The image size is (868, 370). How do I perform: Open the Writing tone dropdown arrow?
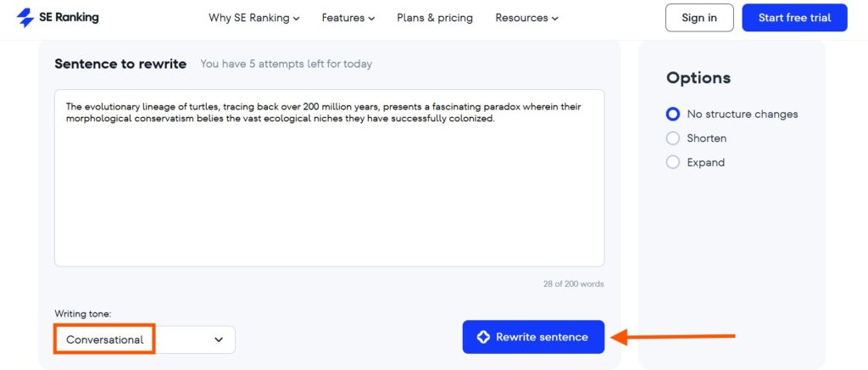point(219,339)
